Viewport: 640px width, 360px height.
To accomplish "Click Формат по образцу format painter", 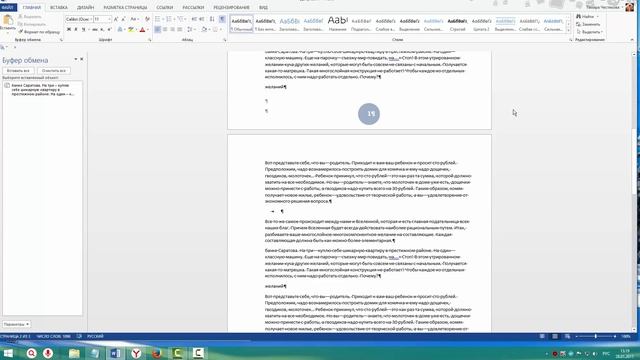I will pyautogui.click(x=39, y=32).
